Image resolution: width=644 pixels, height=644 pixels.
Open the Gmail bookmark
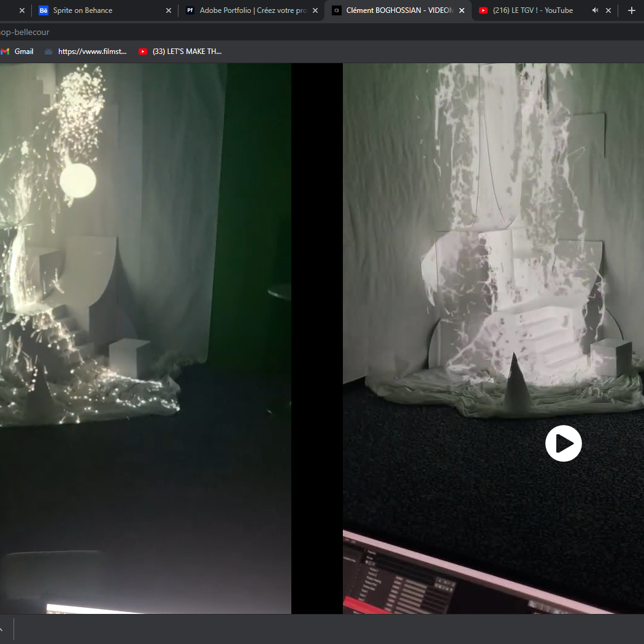click(17, 52)
